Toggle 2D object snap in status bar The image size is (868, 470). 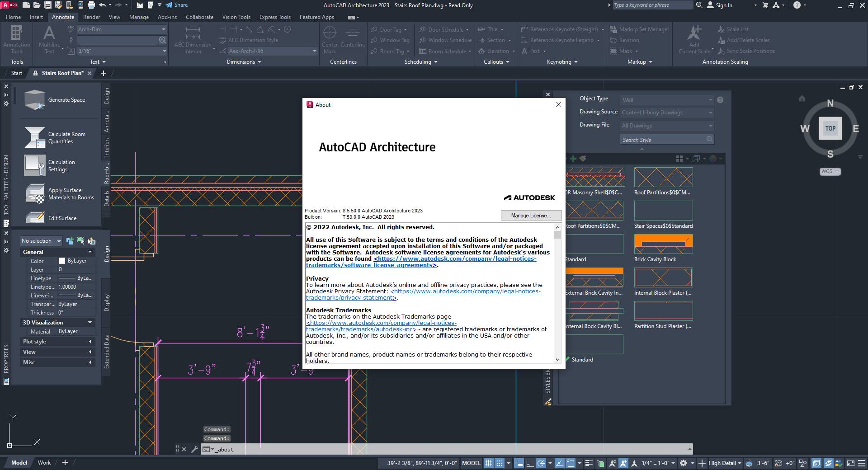point(571,463)
